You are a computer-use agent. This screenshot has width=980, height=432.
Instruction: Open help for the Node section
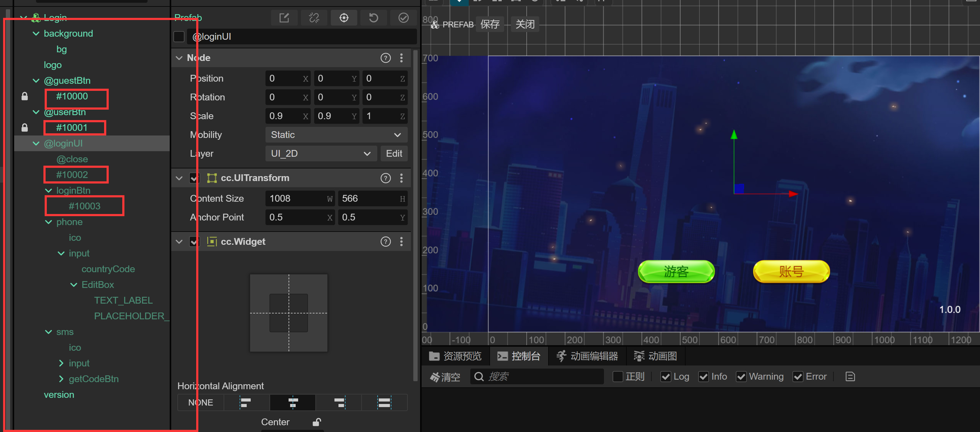click(385, 58)
